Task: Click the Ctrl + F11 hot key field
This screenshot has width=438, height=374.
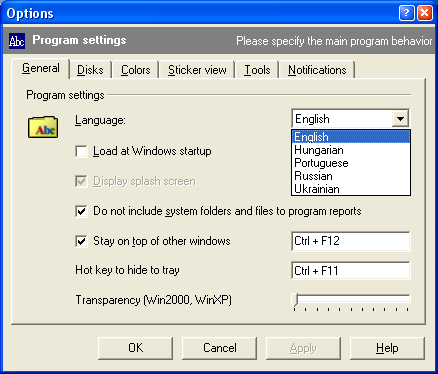Action: click(x=351, y=270)
